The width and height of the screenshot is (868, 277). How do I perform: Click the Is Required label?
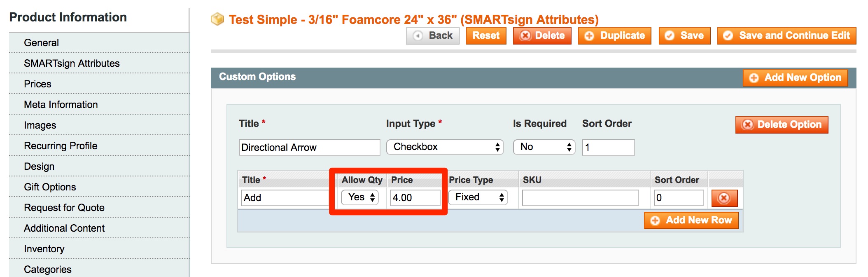[x=539, y=124]
